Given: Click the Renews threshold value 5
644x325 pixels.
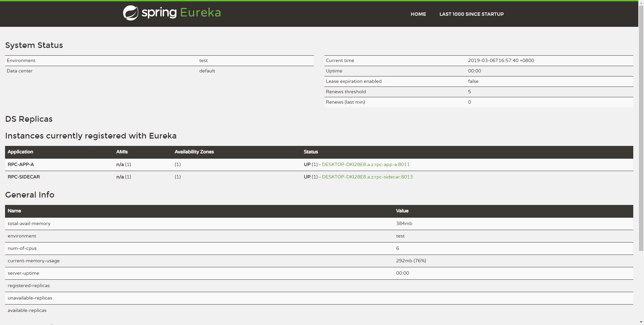Looking at the screenshot, I should (470, 92).
